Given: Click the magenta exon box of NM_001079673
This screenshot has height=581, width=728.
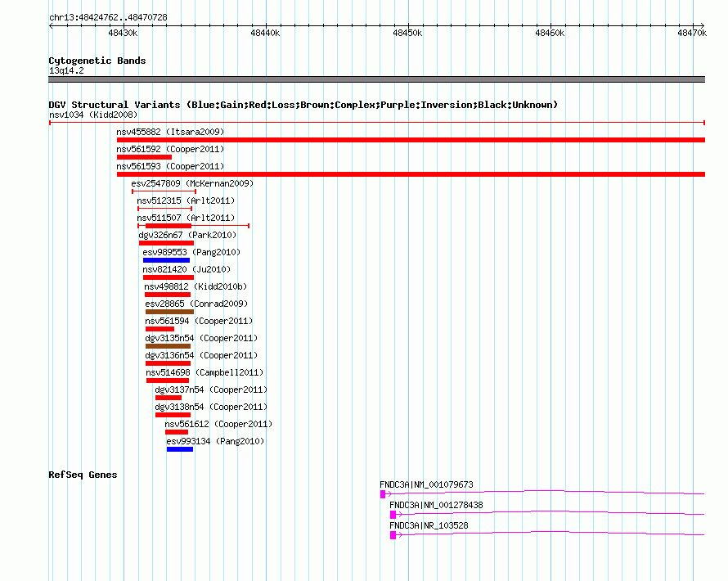Looking at the screenshot, I should click(383, 494).
